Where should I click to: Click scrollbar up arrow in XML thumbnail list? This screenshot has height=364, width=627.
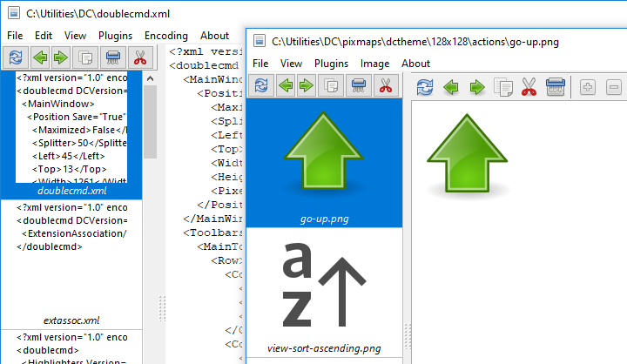tap(150, 78)
